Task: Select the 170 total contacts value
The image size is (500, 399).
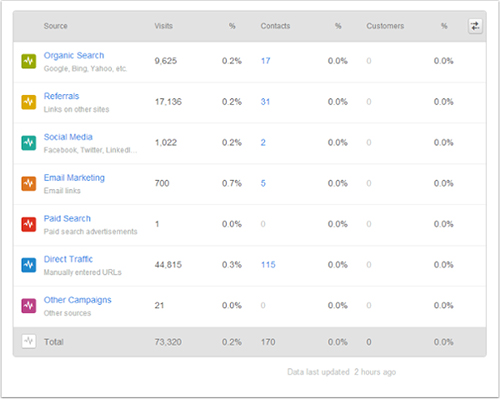Action: [x=268, y=342]
